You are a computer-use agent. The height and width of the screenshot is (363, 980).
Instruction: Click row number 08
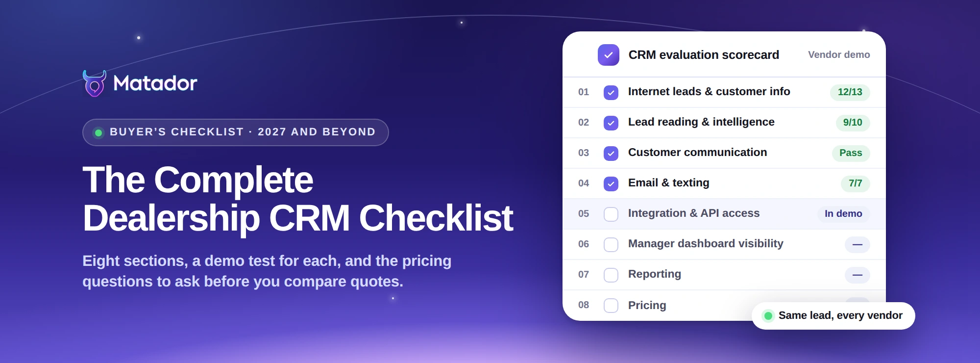(x=584, y=305)
